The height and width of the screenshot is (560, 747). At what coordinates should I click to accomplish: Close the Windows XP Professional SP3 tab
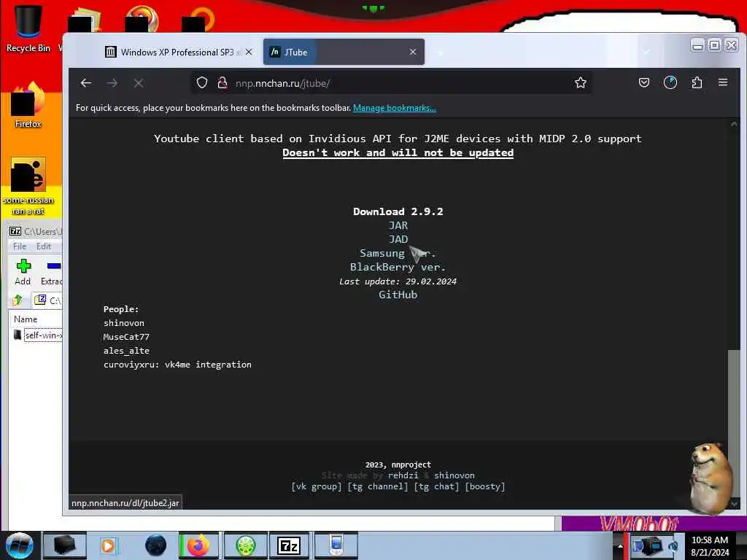tap(249, 52)
